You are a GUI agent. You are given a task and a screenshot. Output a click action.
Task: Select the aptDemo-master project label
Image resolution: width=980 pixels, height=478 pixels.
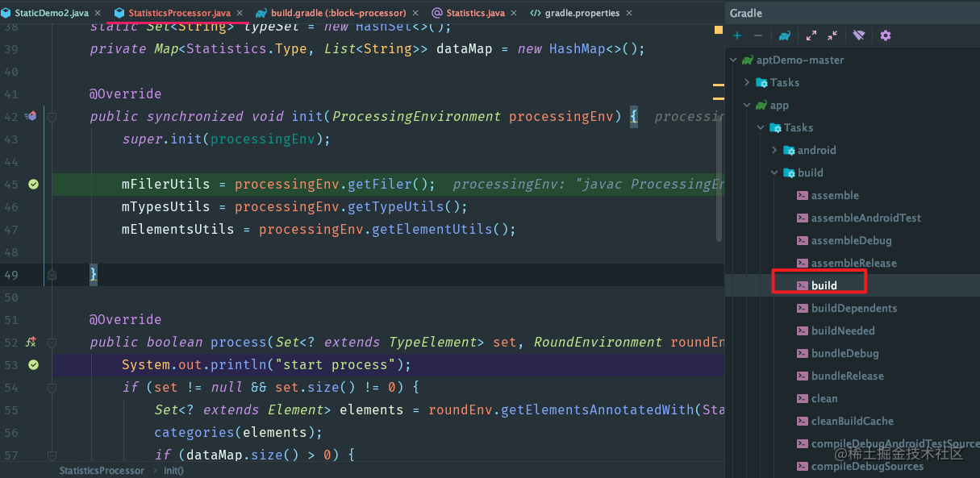(x=800, y=60)
